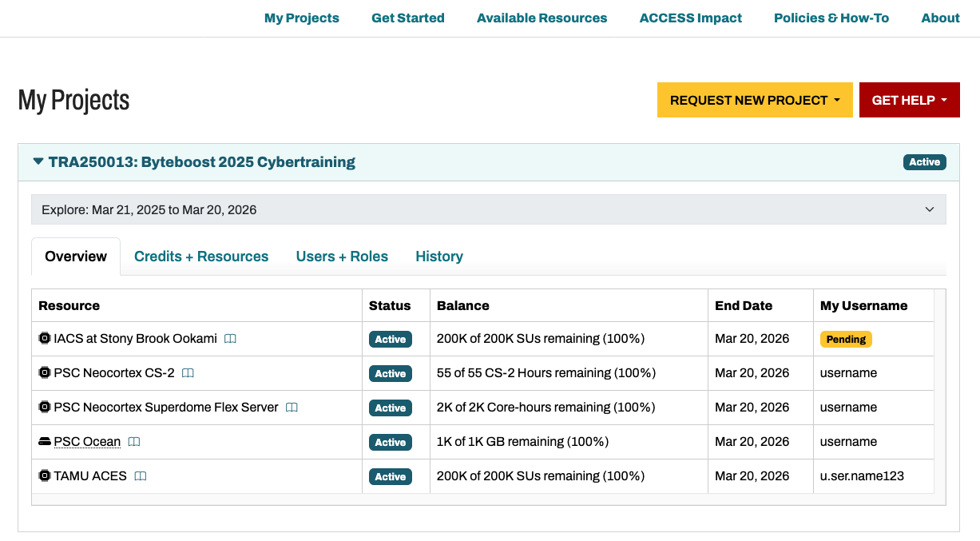Open the Request New Project dropdown
Viewport: 980px width, 541px height.
pos(754,100)
